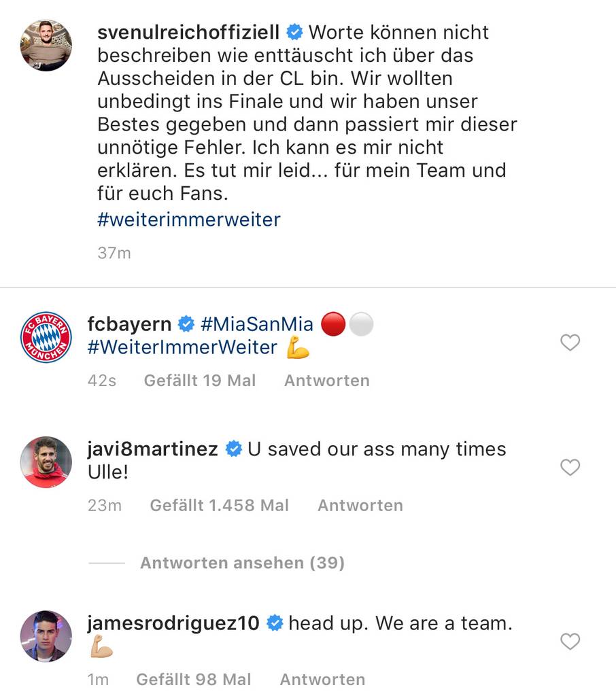The width and height of the screenshot is (616, 696).
Task: Tap the FC Bayern München logo avatar
Action: 46,337
